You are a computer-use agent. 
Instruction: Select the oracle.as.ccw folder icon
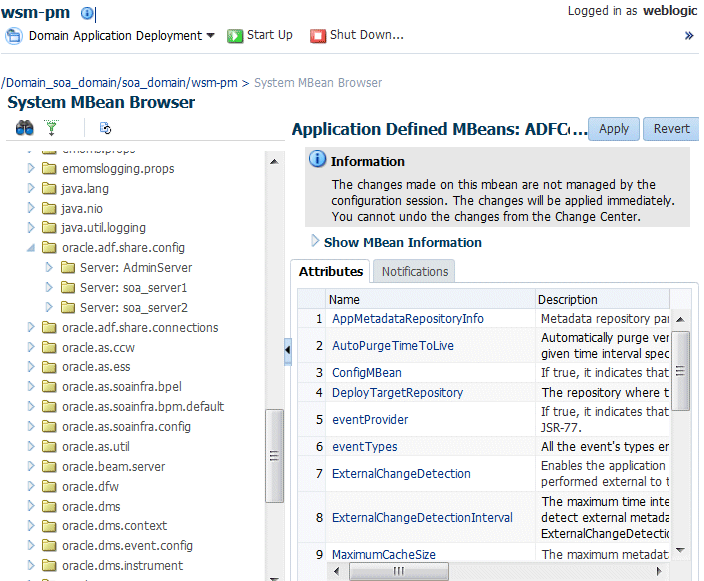coord(49,347)
